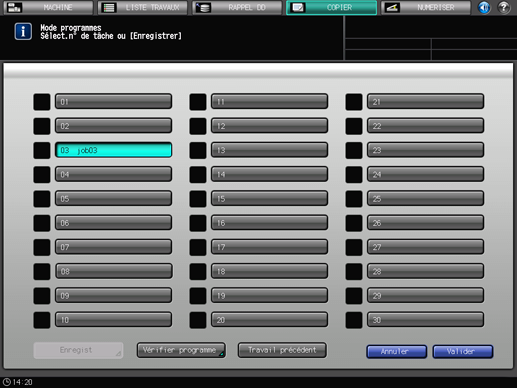
Task: Select program slot 16
Action: pos(269,223)
